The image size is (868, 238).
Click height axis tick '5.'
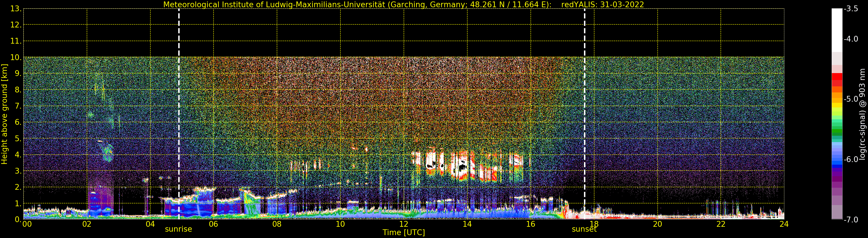(18, 138)
